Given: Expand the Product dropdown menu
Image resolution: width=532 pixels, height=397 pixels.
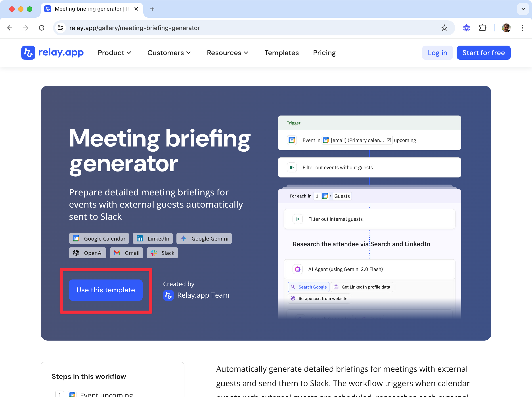Looking at the screenshot, I should tap(115, 53).
